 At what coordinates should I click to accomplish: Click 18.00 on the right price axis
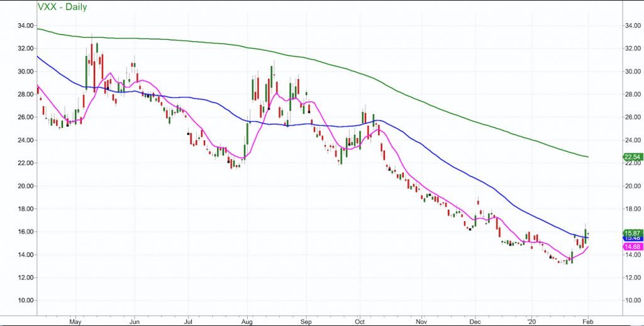coord(631,209)
